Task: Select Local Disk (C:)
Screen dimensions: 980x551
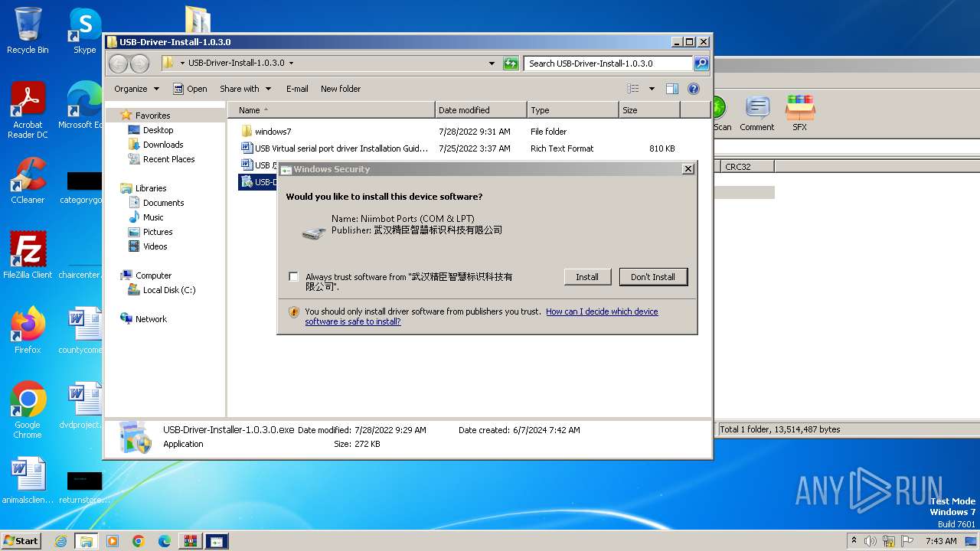Action: pos(168,290)
